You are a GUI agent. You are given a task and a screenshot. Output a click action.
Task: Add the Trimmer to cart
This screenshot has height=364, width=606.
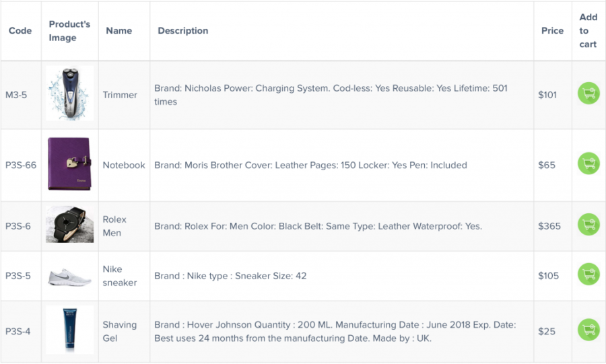click(588, 94)
